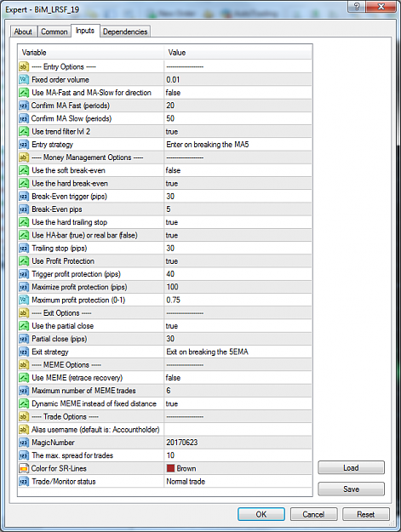This screenshot has height=532, width=401.
Task: Click the help question mark button
Action: pos(357,7)
